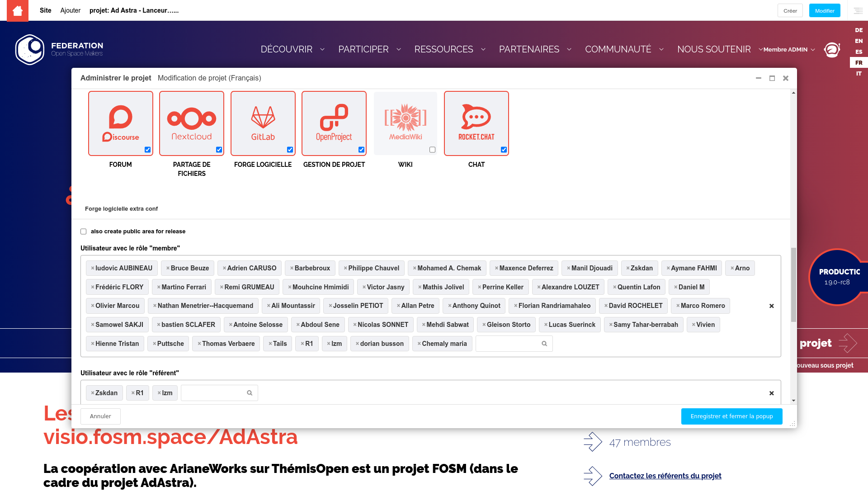Uncheck the Discourse forum checkbox

click(x=148, y=150)
